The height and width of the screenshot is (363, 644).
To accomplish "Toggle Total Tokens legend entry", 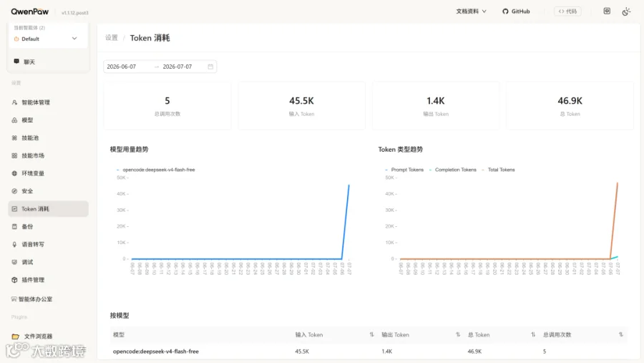I will pos(498,170).
